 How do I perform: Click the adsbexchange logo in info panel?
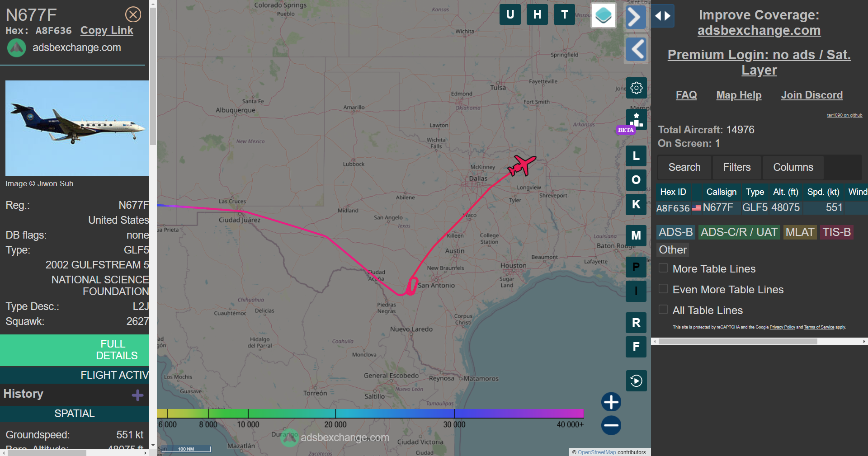[17, 48]
